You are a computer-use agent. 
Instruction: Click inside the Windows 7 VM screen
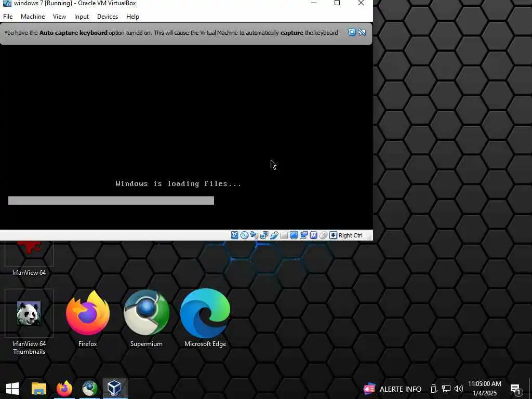point(187,137)
